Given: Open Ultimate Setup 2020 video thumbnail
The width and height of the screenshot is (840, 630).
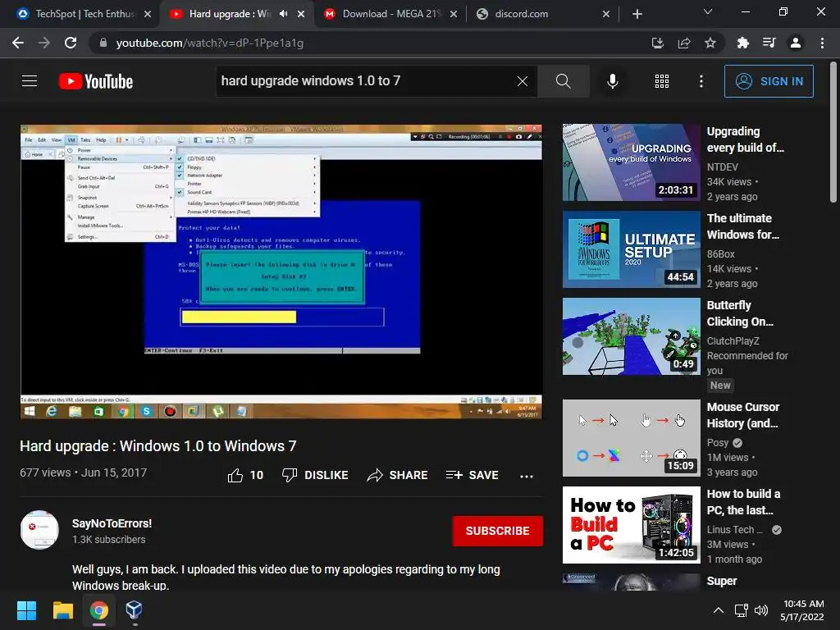Looking at the screenshot, I should pyautogui.click(x=631, y=249).
